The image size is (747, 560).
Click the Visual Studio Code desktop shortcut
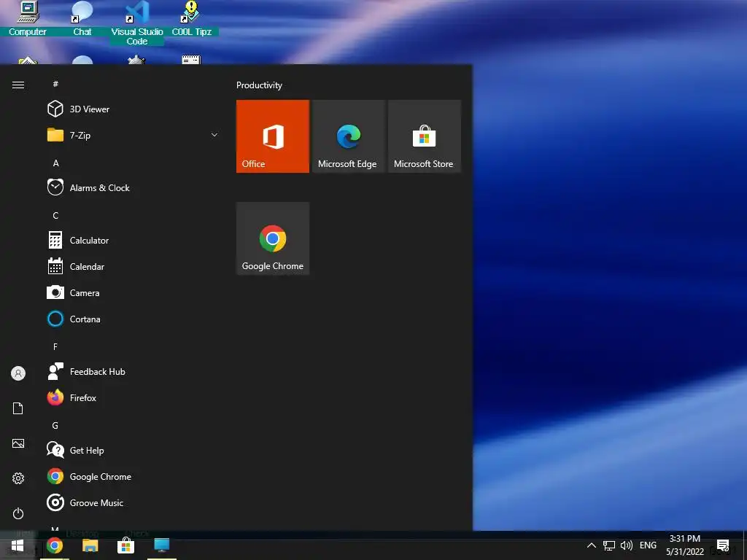(137, 23)
